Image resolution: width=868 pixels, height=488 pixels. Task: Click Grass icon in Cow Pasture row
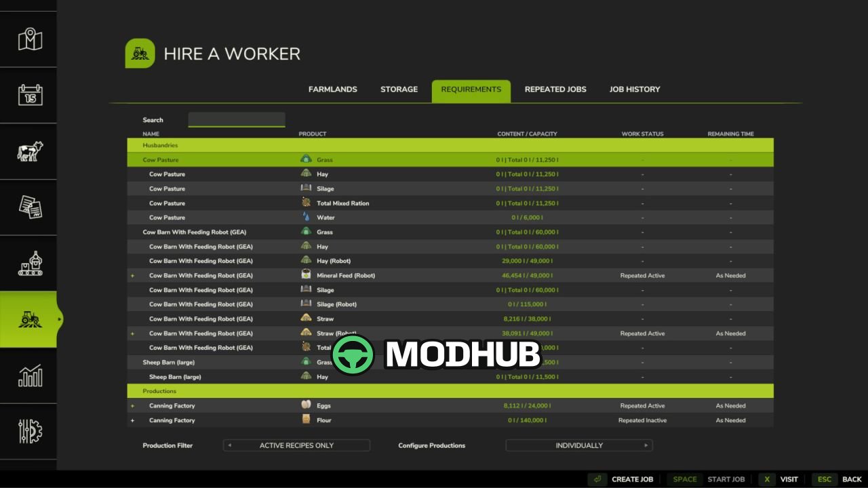pos(306,159)
